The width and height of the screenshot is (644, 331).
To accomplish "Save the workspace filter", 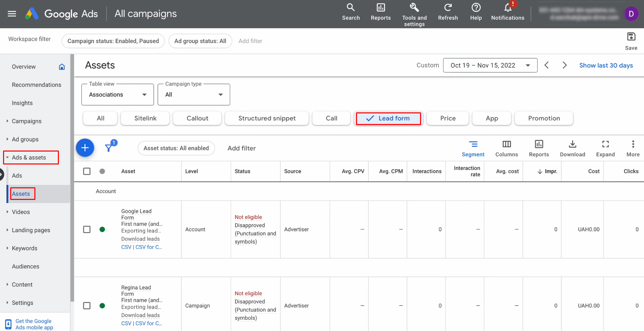I will (x=631, y=41).
